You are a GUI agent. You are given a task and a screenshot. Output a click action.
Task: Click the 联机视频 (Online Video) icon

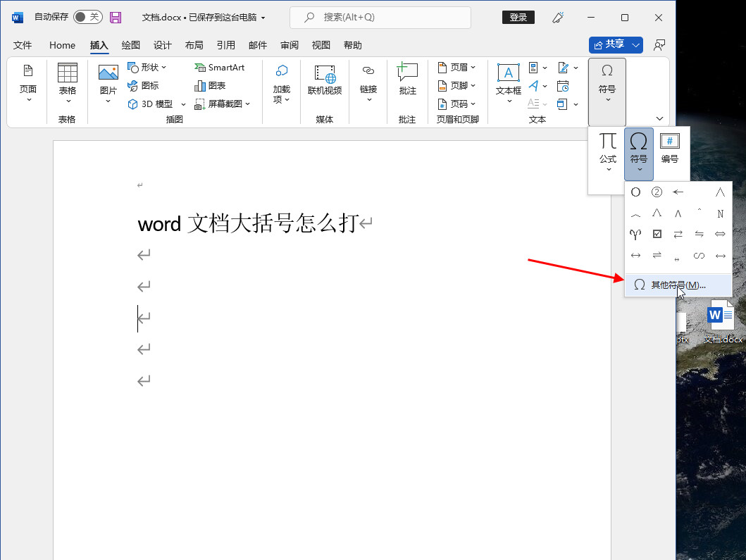pos(325,74)
